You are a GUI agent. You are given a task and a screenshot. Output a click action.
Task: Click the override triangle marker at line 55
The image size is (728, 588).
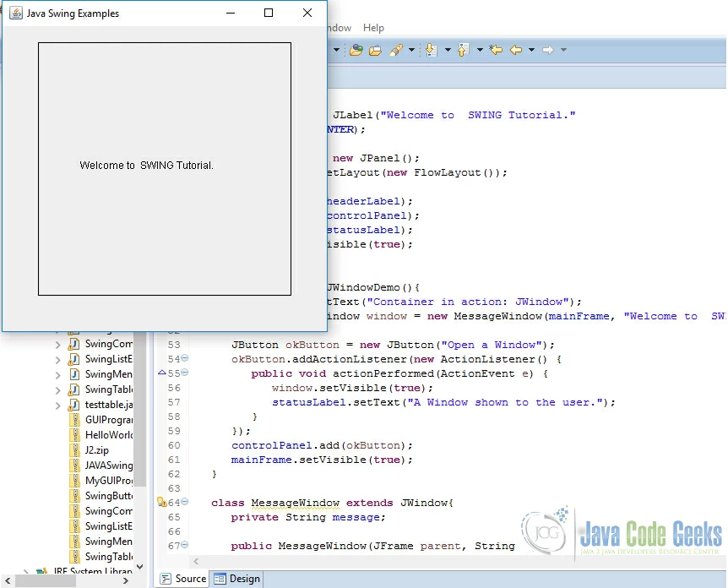click(x=162, y=373)
